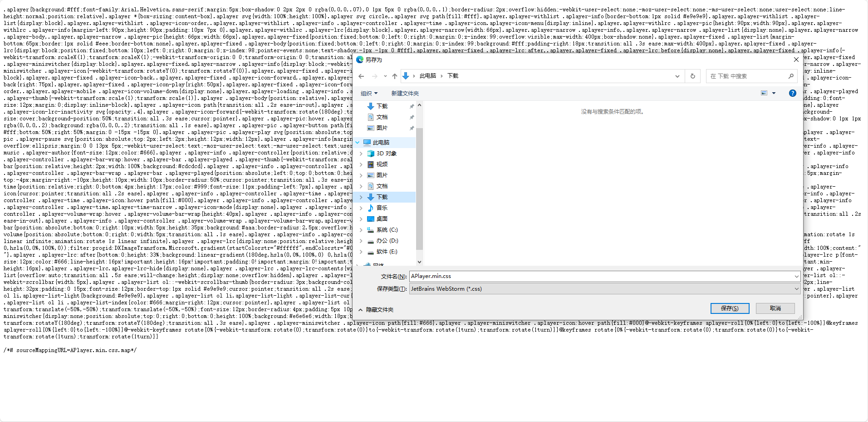Image resolution: width=868 pixels, height=422 pixels.
Task: Go back using the dialog's back arrow
Action: (361, 76)
